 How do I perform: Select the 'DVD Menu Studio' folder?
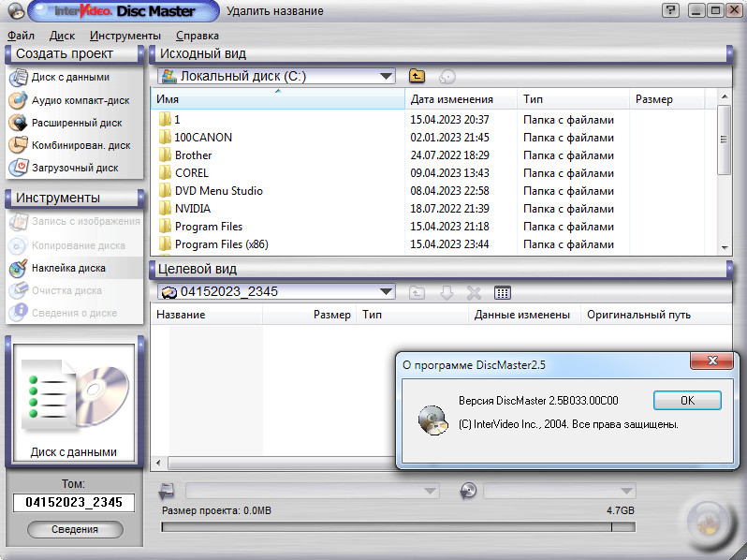point(218,191)
